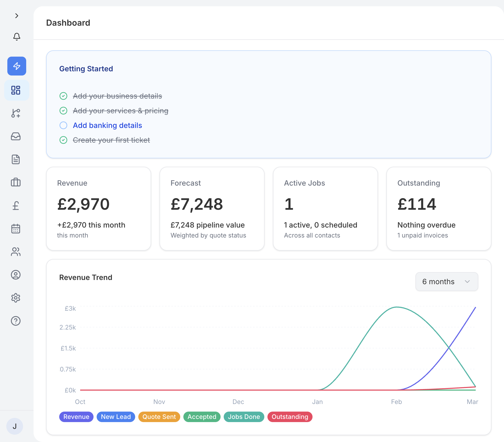
Task: Open the Dashboard grid icon in sidebar
Action: [16, 90]
